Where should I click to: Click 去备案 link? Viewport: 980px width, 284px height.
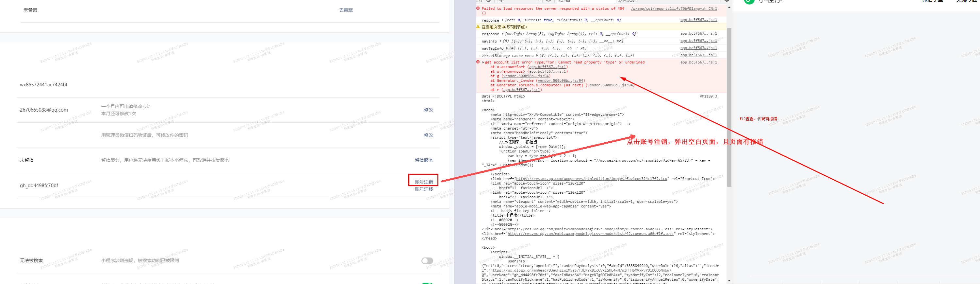pos(345,10)
